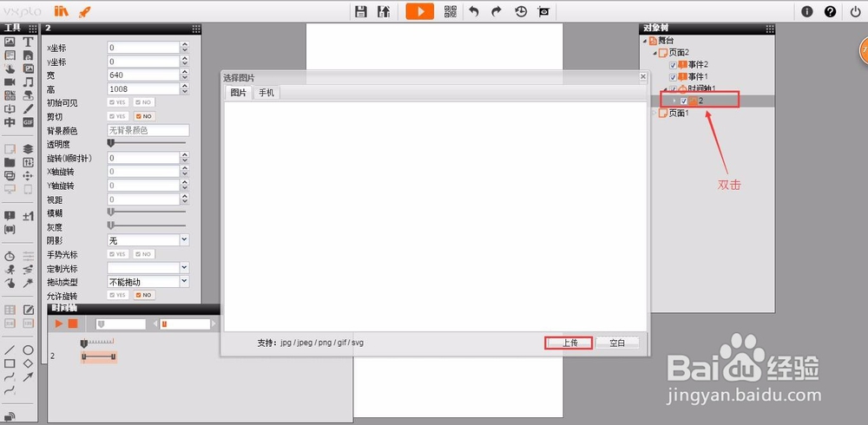This screenshot has width=868, height=425.
Task: Toggle checkbox for 事件2 in object tree
Action: coord(674,65)
